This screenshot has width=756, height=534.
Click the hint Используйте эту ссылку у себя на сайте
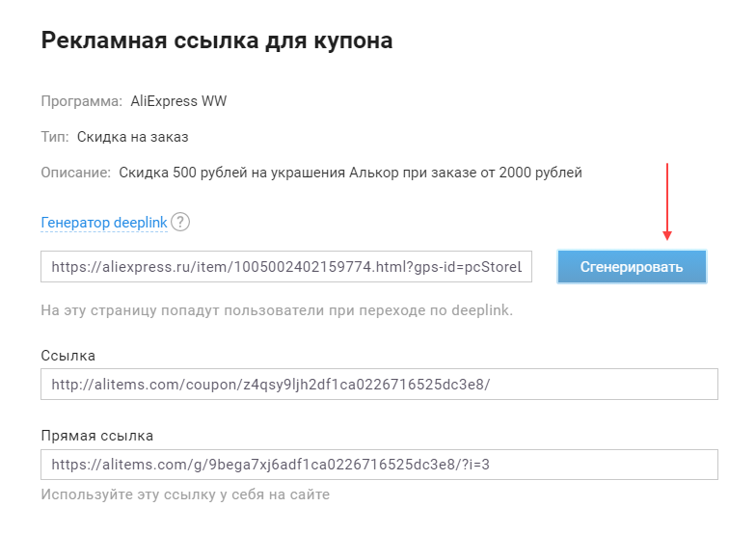(x=185, y=494)
